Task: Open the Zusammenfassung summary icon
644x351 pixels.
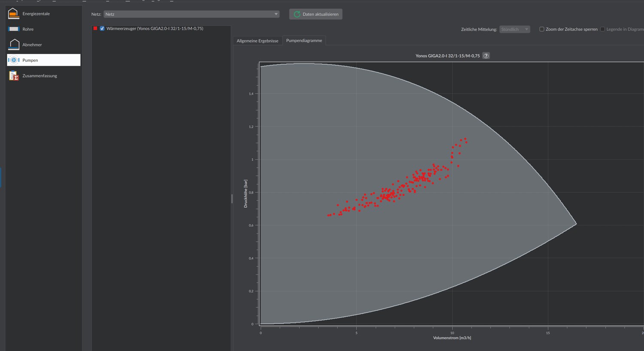Action: pos(14,76)
